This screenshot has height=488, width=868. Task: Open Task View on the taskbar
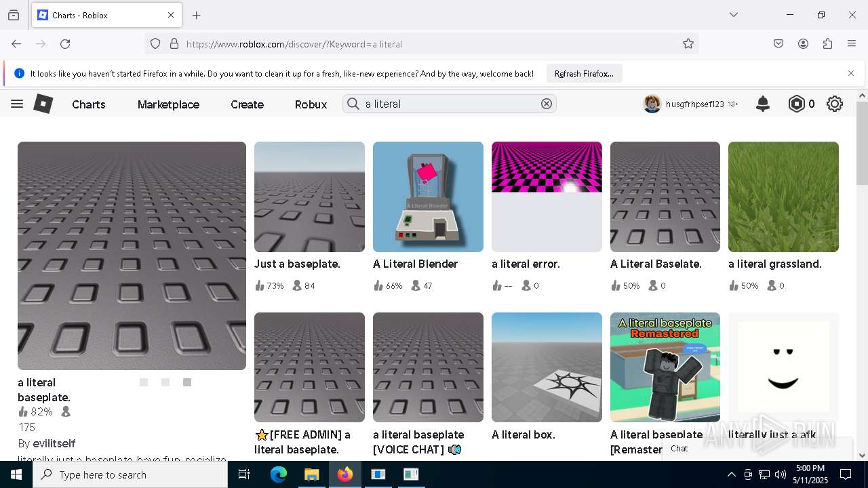pos(244,474)
